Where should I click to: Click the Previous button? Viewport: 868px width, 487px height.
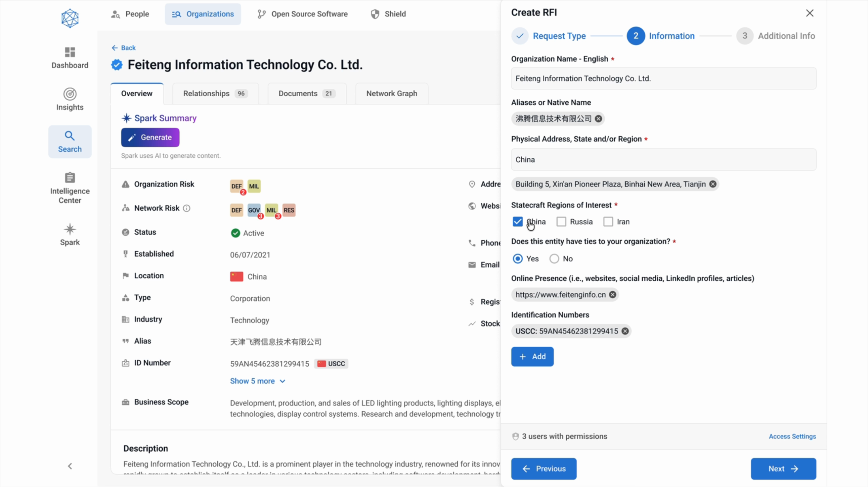544,469
